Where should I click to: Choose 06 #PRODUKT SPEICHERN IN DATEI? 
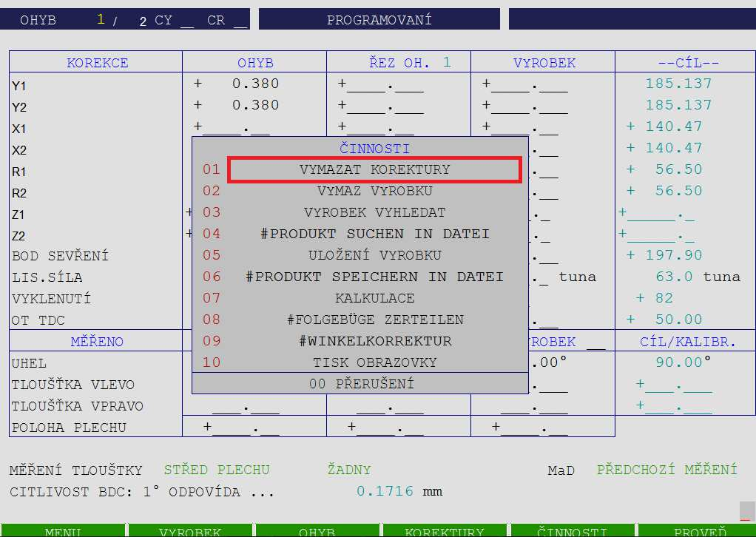click(x=374, y=277)
